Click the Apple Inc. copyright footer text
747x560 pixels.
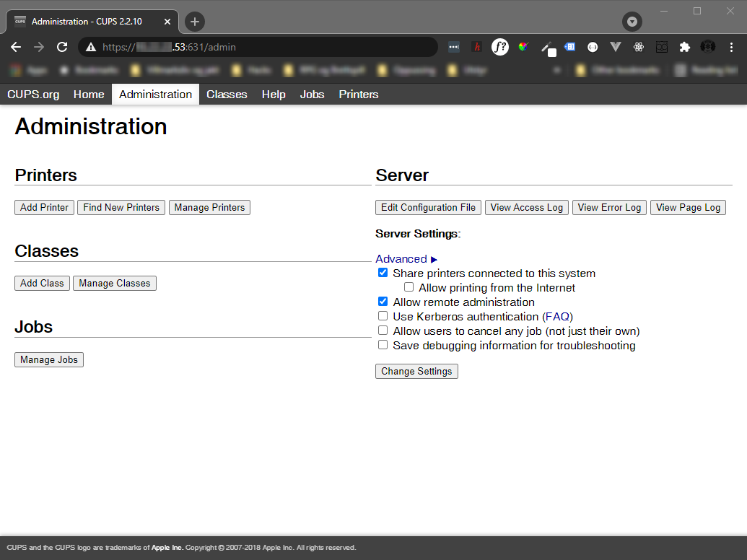point(181,548)
